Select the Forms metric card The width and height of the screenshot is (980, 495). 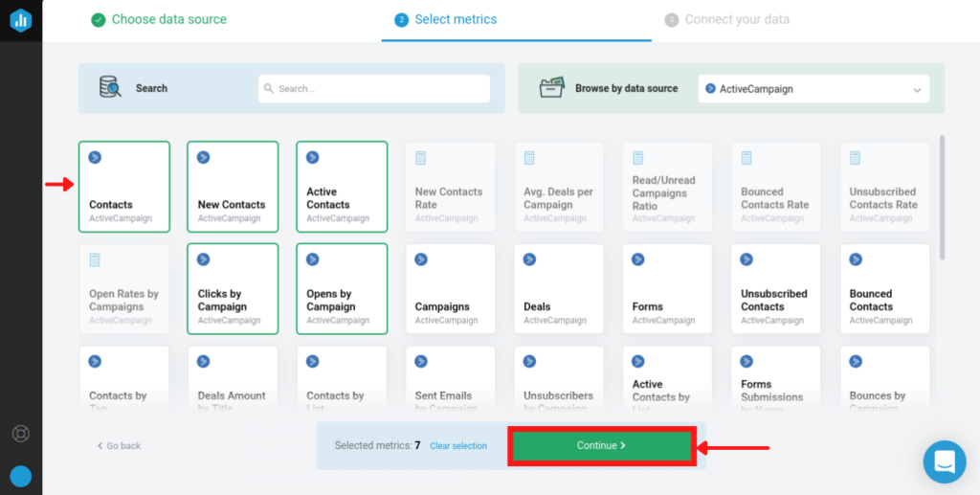667,289
